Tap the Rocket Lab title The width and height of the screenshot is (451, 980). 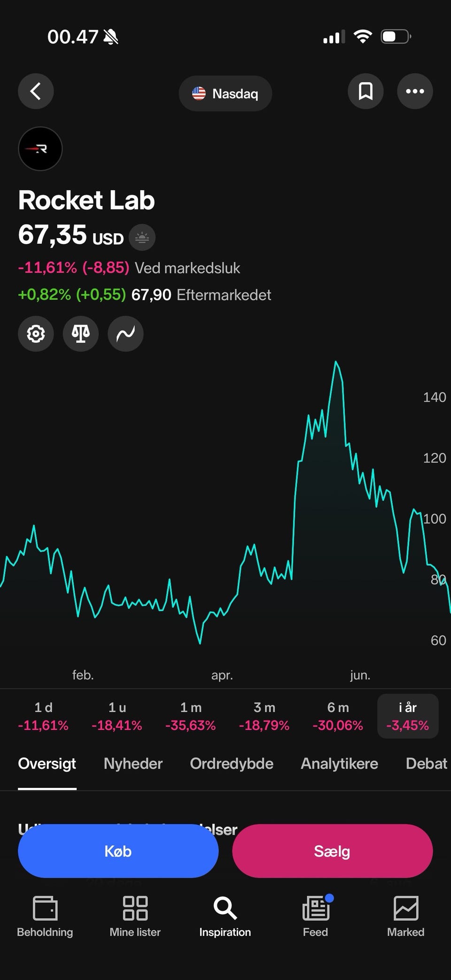86,201
